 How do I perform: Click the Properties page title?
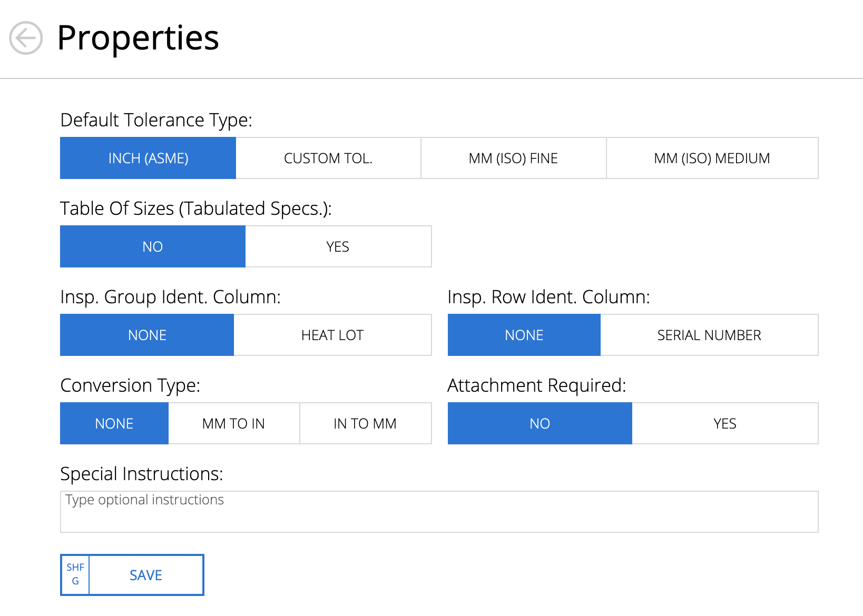(138, 38)
